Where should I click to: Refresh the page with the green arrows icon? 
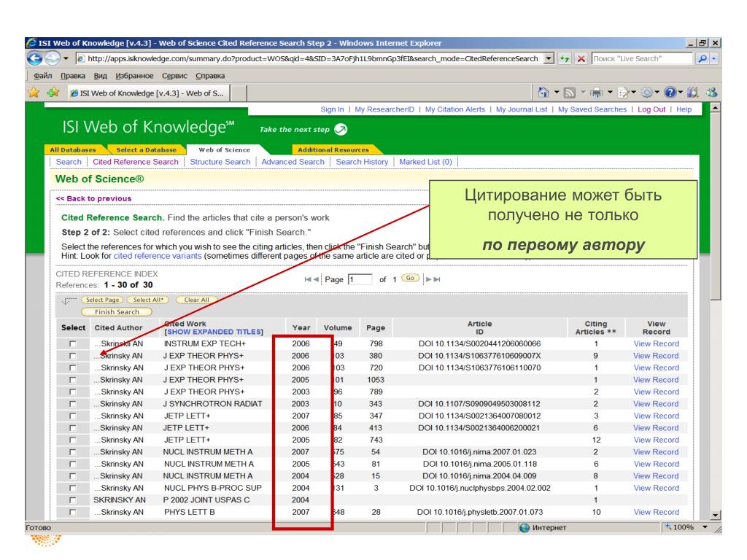(565, 58)
